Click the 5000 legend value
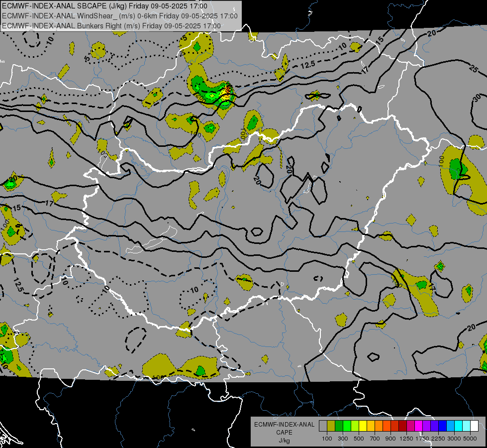This screenshot has width=487, height=448. (470, 439)
